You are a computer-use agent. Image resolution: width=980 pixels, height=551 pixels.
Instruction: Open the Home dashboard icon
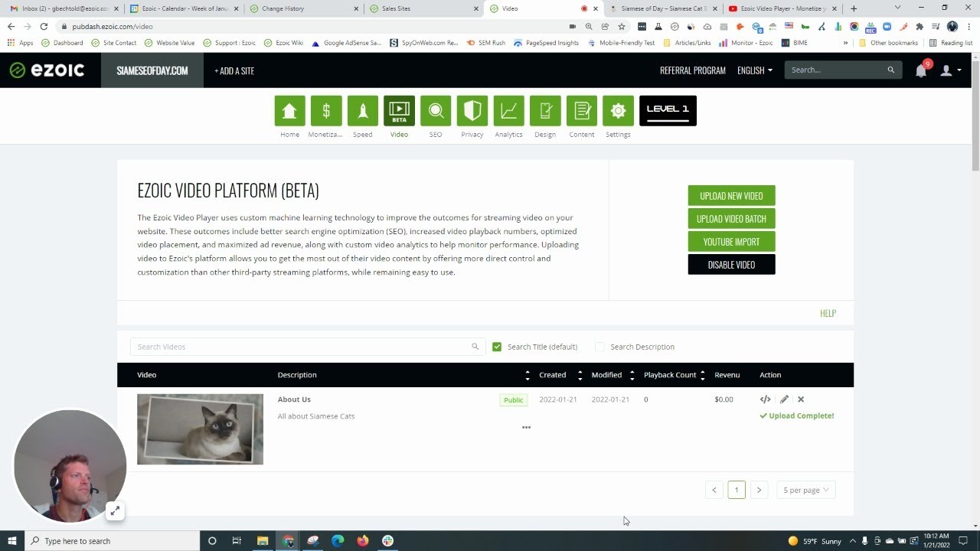pyautogui.click(x=289, y=111)
